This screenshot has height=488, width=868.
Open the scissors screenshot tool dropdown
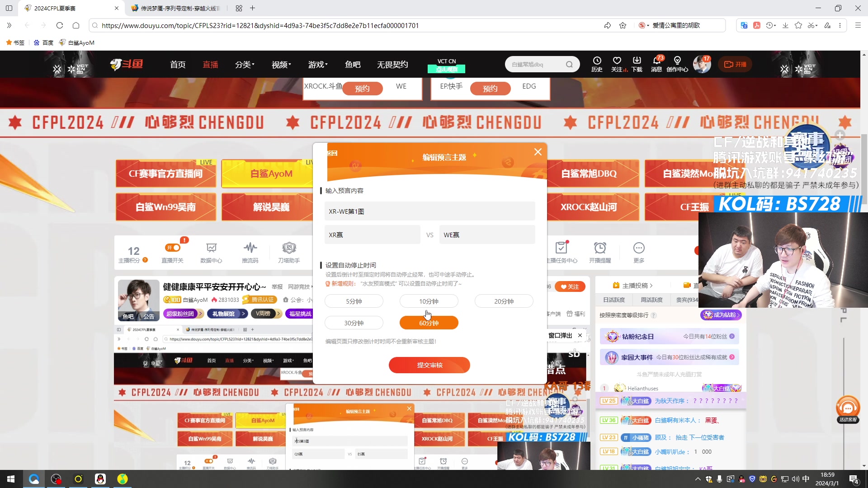pos(812,25)
